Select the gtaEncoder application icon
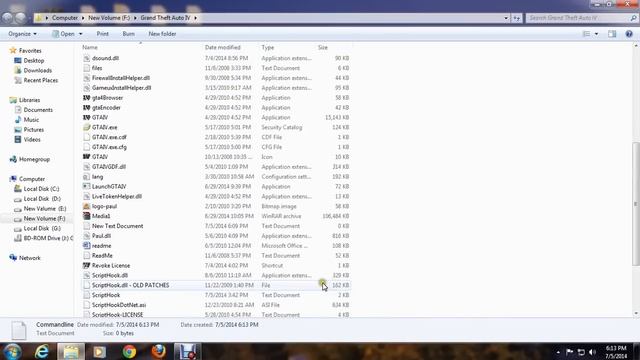Screen dimensions: 640x360 [87, 107]
